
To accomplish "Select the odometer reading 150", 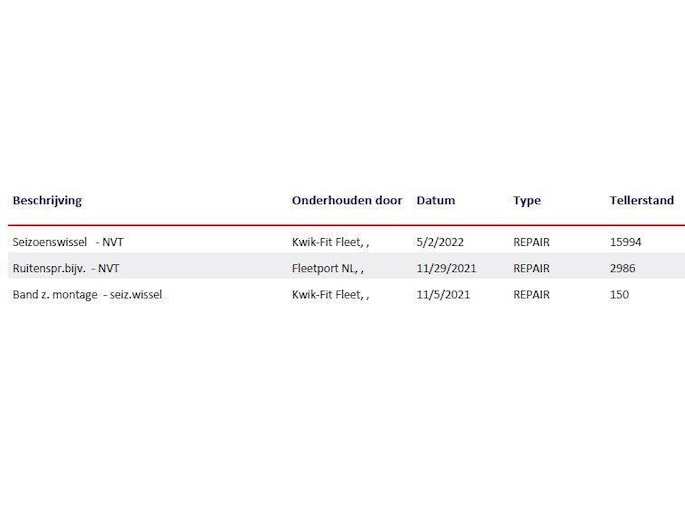I will (x=619, y=295).
